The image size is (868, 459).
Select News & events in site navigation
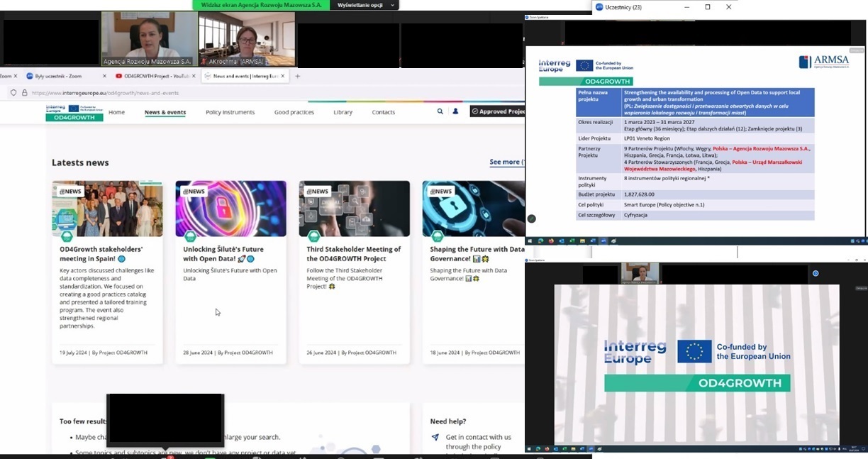point(165,112)
